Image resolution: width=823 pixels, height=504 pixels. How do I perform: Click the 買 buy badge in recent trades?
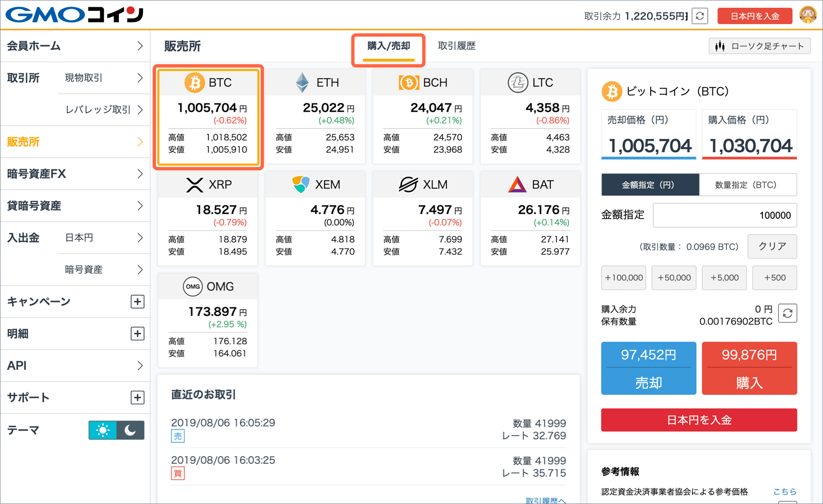click(177, 473)
